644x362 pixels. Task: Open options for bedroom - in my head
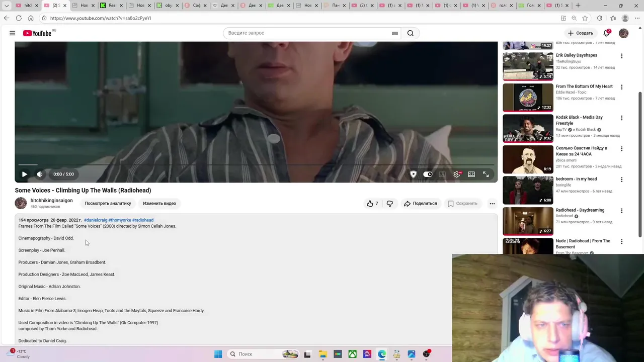click(x=621, y=179)
